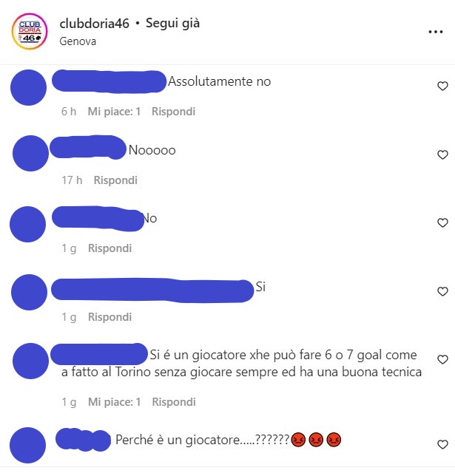Like the "Assolutamente no" comment

pos(442,86)
